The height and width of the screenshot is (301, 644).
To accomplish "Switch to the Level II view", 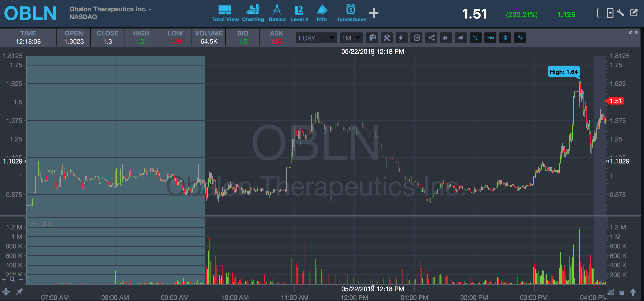I will (x=299, y=13).
